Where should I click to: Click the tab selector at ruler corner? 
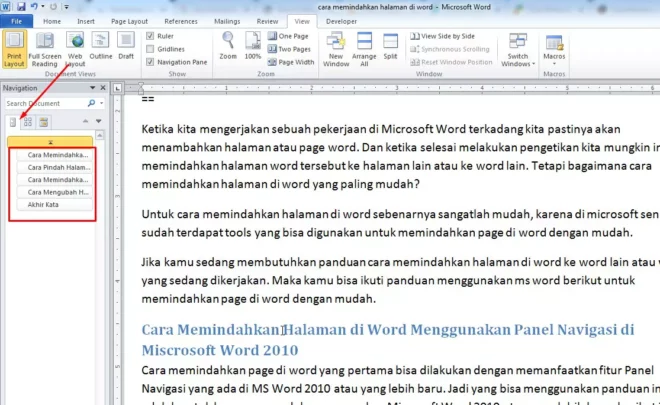pos(117,88)
